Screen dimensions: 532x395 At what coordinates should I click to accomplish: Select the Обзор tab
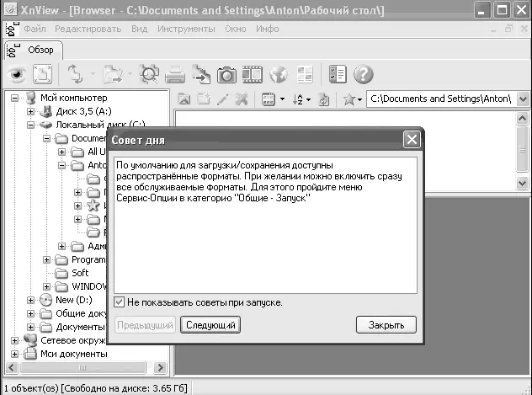tap(34, 51)
